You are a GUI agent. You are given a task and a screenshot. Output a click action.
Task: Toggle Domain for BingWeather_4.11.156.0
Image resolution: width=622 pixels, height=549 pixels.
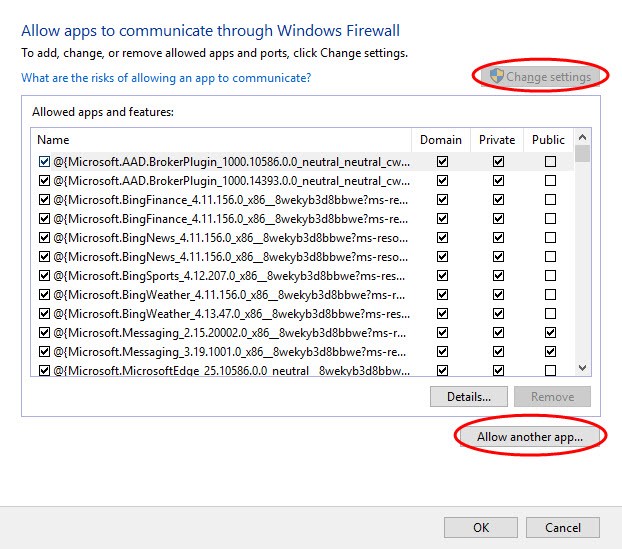pyautogui.click(x=442, y=294)
